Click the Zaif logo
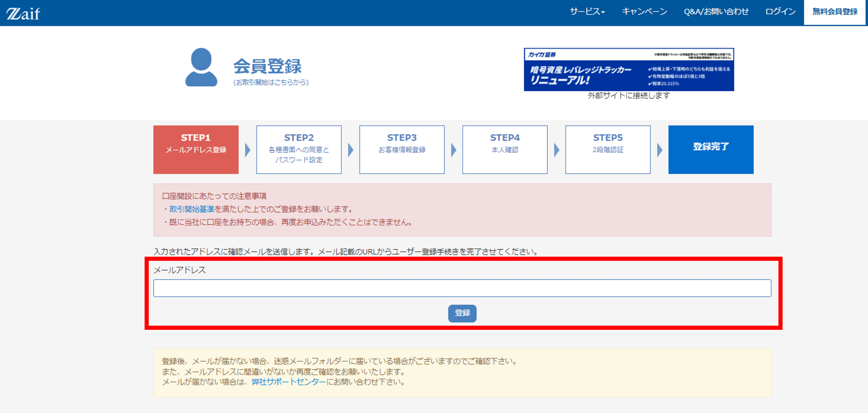The height and width of the screenshot is (413, 868). [x=23, y=13]
